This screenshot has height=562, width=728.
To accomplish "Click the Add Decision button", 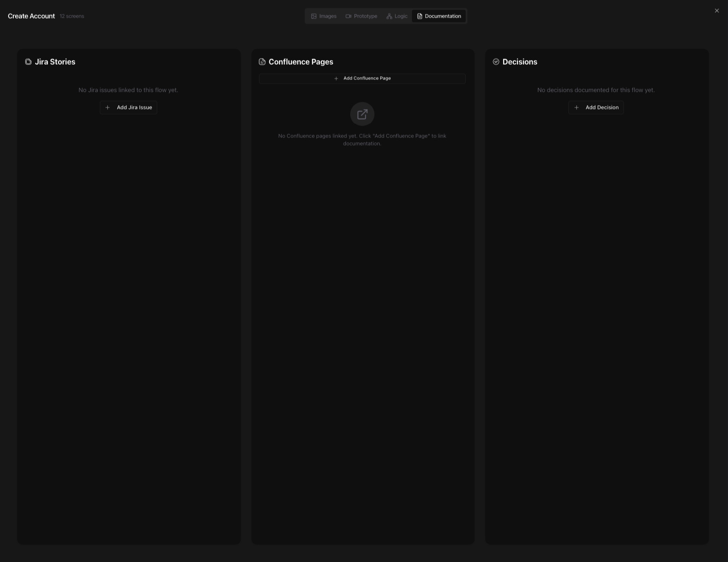I will coord(596,107).
